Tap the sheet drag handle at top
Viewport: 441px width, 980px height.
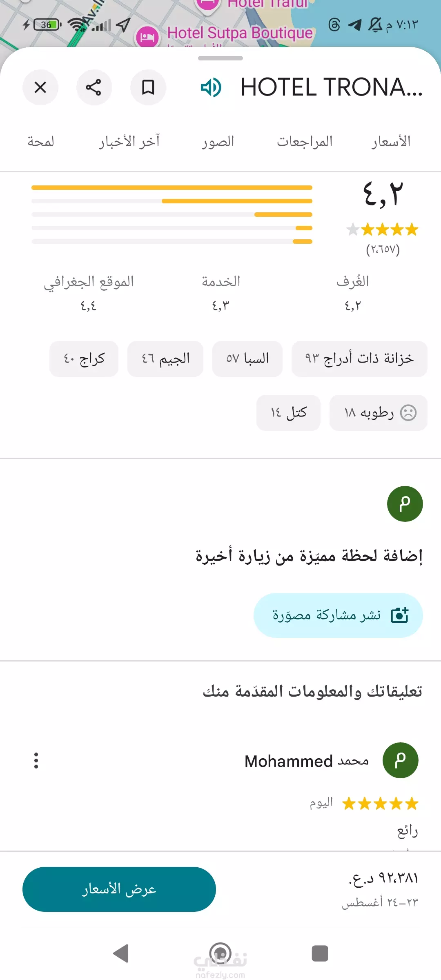pos(220,58)
